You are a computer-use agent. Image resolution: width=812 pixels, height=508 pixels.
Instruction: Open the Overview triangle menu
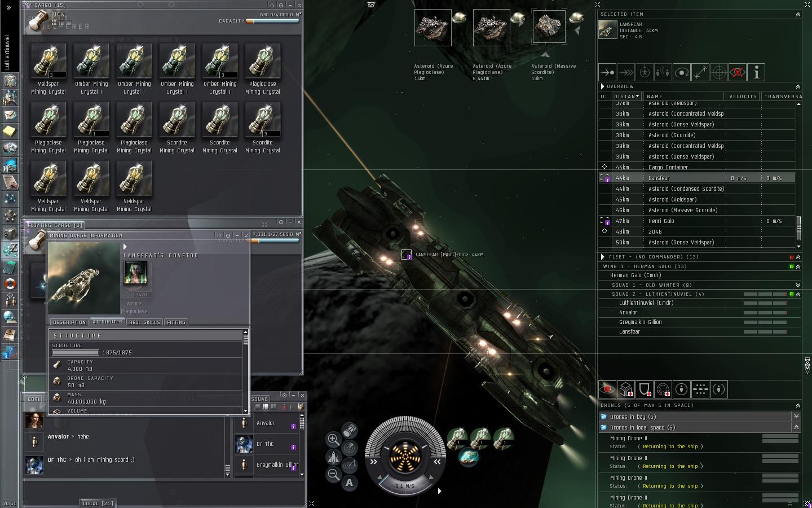click(x=603, y=86)
